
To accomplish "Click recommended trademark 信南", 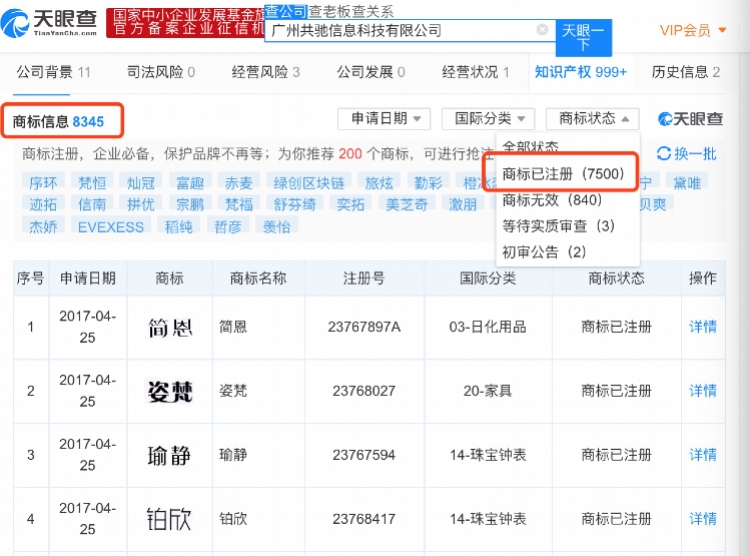I will pyautogui.click(x=92, y=204).
